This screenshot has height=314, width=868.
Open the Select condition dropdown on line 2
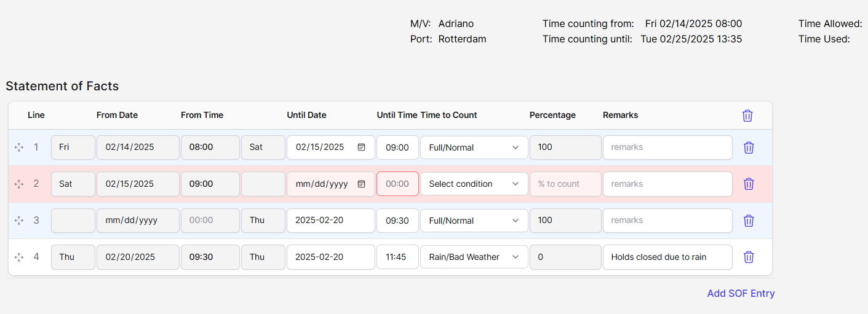474,184
